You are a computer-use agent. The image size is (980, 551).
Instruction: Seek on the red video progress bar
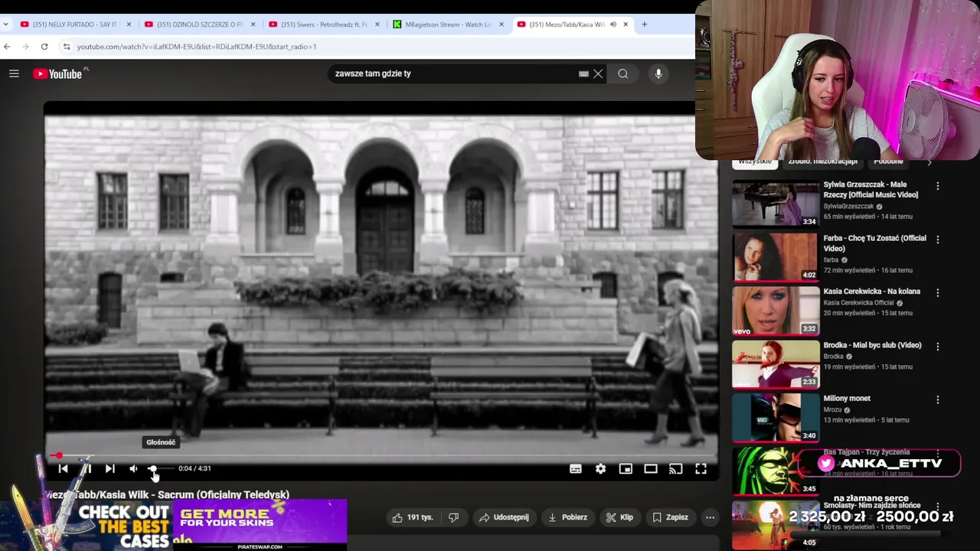[381, 455]
